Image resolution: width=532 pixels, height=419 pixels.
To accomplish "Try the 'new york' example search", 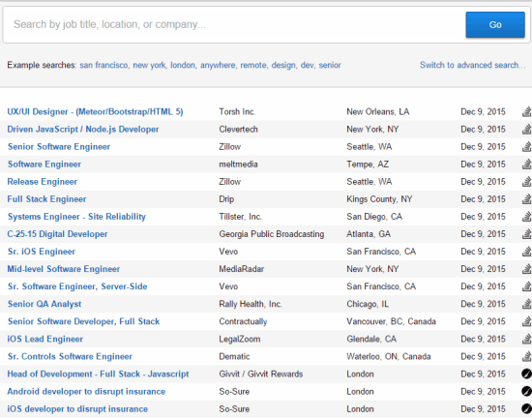I will (149, 65).
